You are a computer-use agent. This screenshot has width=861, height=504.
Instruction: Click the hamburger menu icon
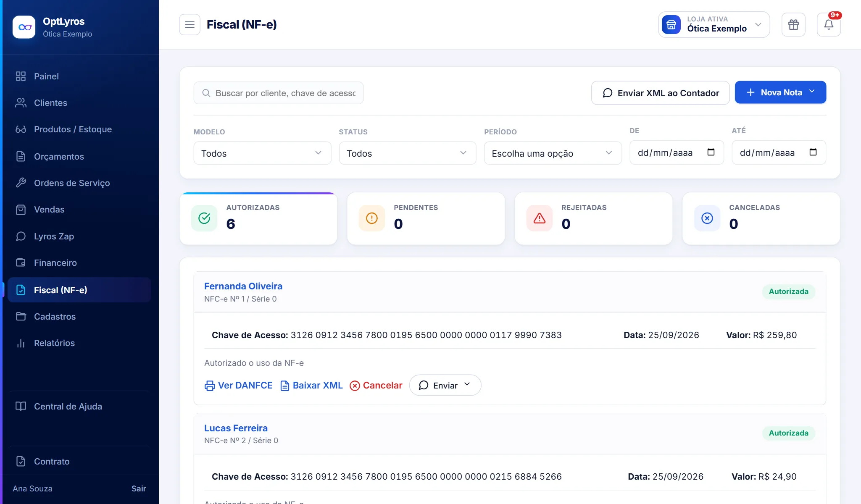coord(190,25)
